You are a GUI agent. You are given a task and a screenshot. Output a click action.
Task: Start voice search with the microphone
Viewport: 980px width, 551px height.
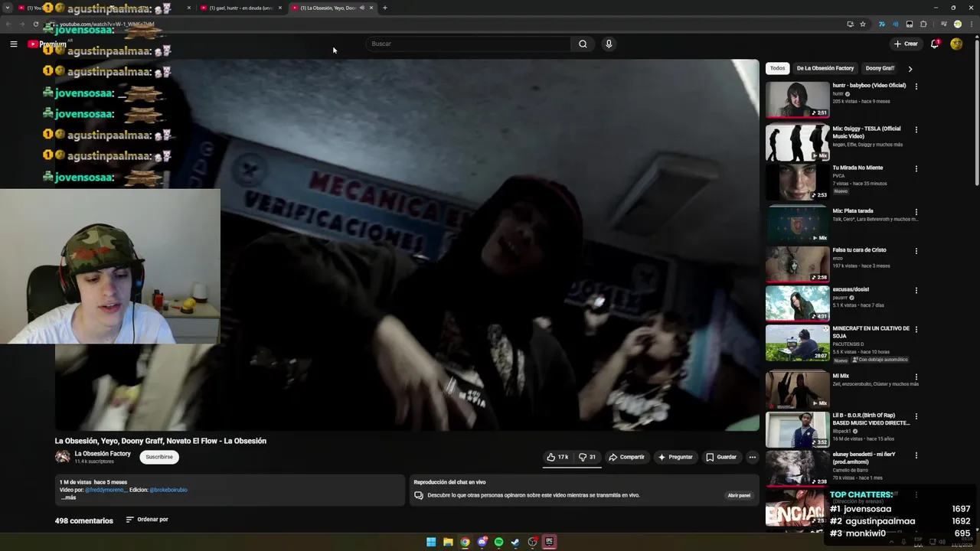[609, 44]
